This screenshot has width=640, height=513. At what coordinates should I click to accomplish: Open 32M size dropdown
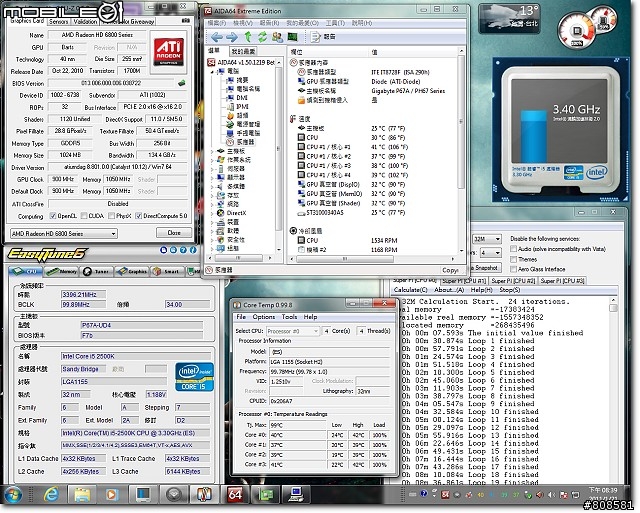[487, 239]
